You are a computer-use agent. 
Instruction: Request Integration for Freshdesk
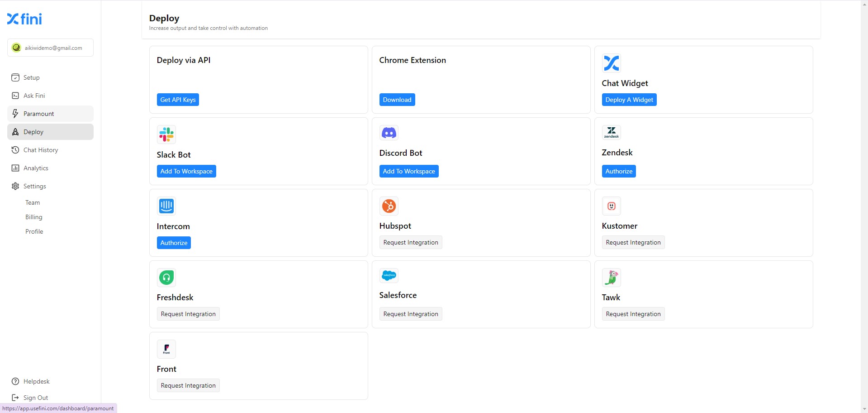point(188,314)
